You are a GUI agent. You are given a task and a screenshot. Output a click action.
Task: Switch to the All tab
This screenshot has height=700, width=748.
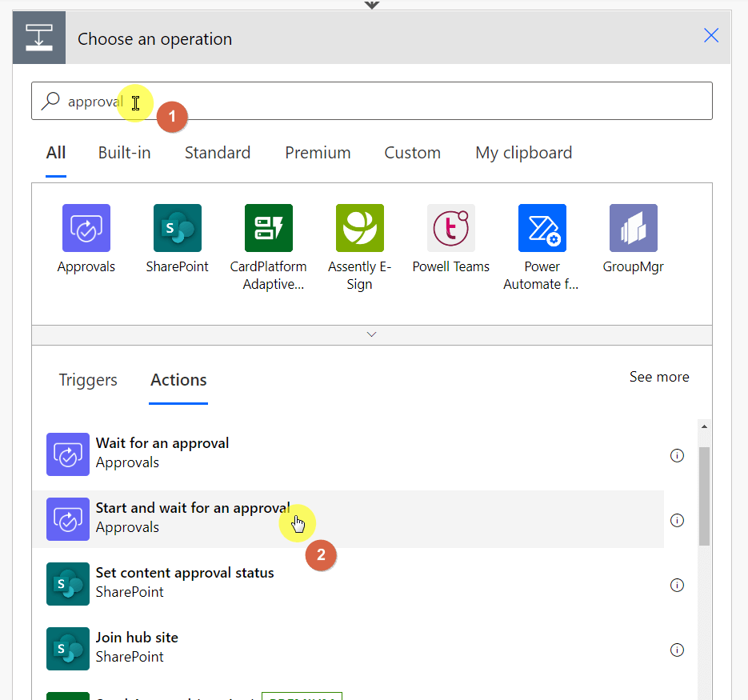56,153
